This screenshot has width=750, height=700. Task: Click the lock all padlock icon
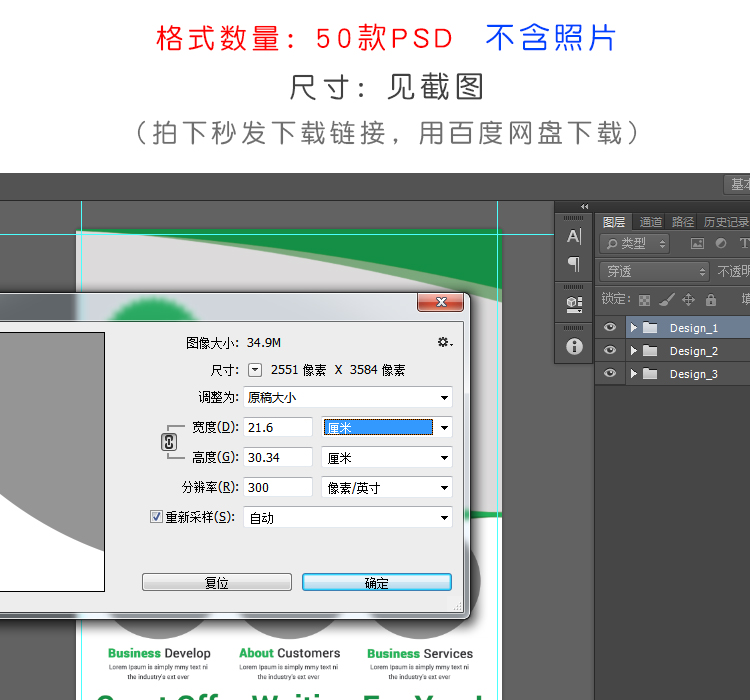(x=710, y=300)
